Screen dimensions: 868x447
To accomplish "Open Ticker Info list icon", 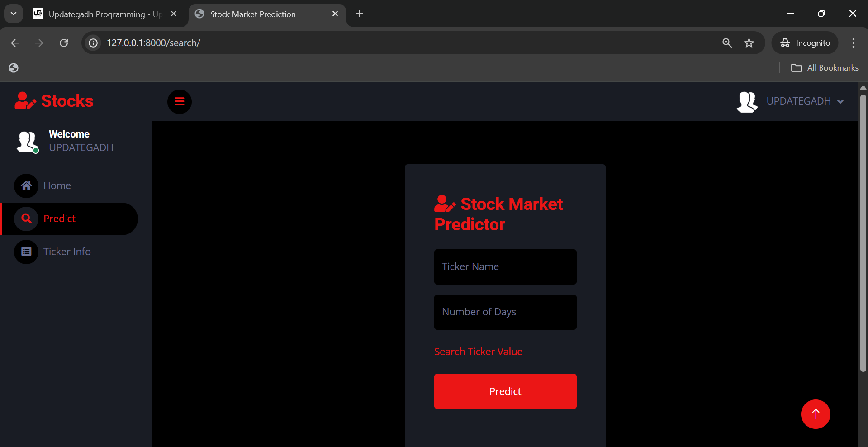I will click(x=26, y=252).
